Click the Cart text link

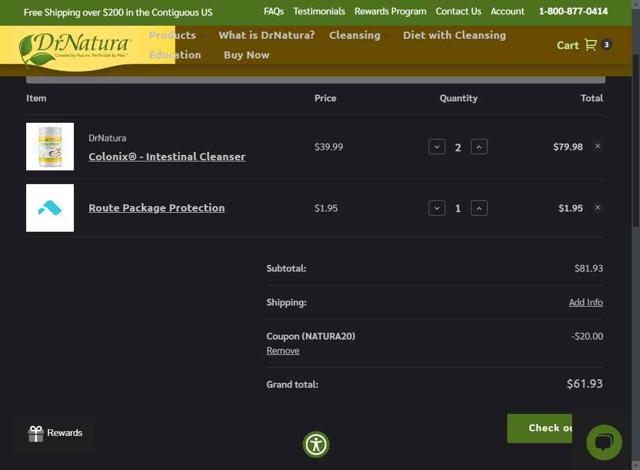568,45
